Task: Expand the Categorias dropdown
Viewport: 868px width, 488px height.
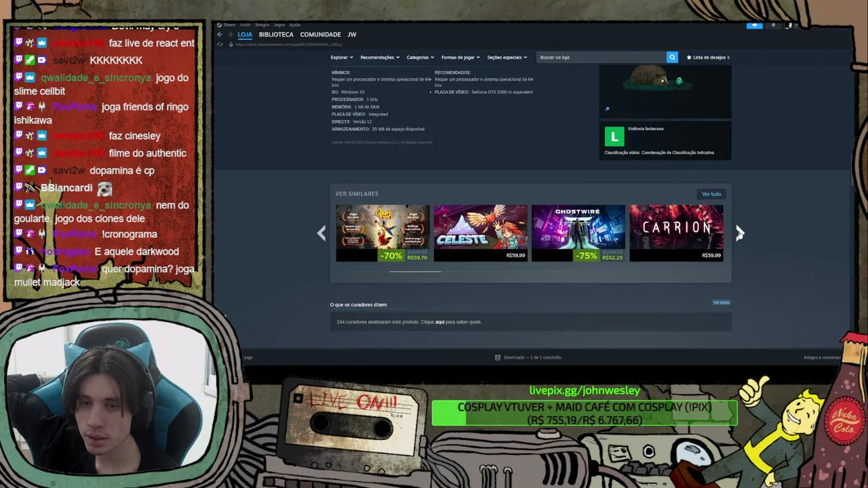Action: (420, 58)
